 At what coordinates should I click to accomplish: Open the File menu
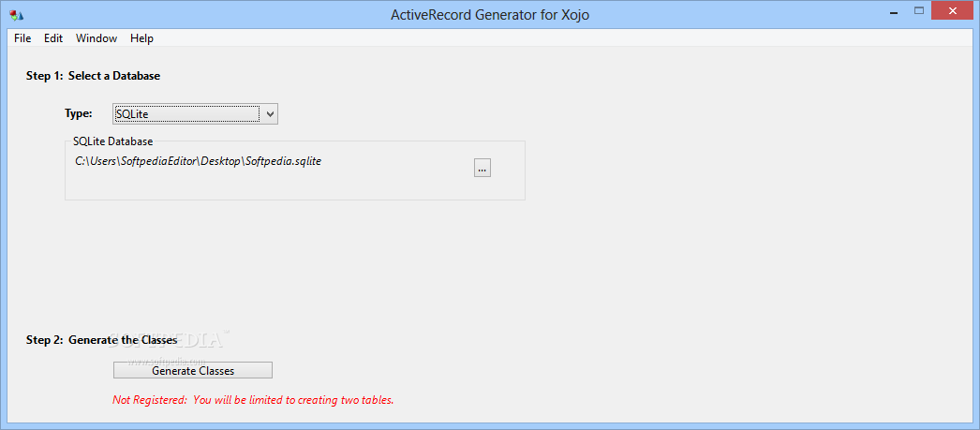[22, 38]
